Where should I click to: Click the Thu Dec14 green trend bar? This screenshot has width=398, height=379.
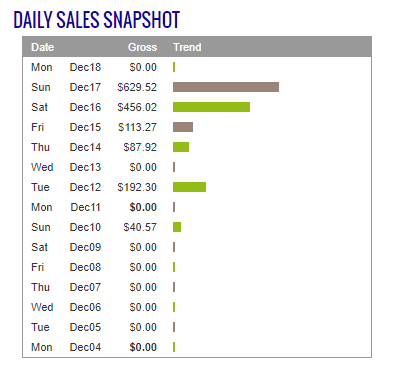(x=181, y=147)
